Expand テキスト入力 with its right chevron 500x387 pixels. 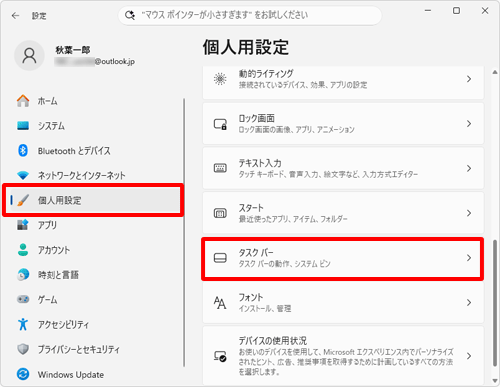click(469, 168)
